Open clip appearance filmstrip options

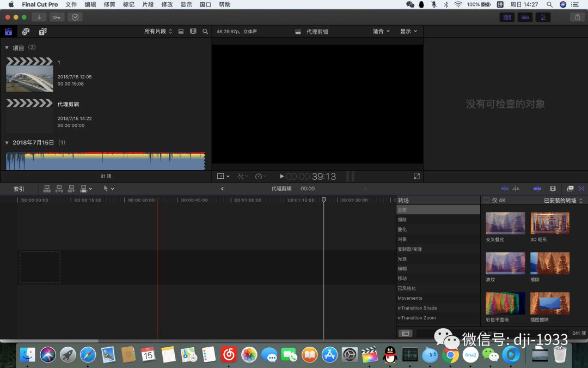coord(193,32)
